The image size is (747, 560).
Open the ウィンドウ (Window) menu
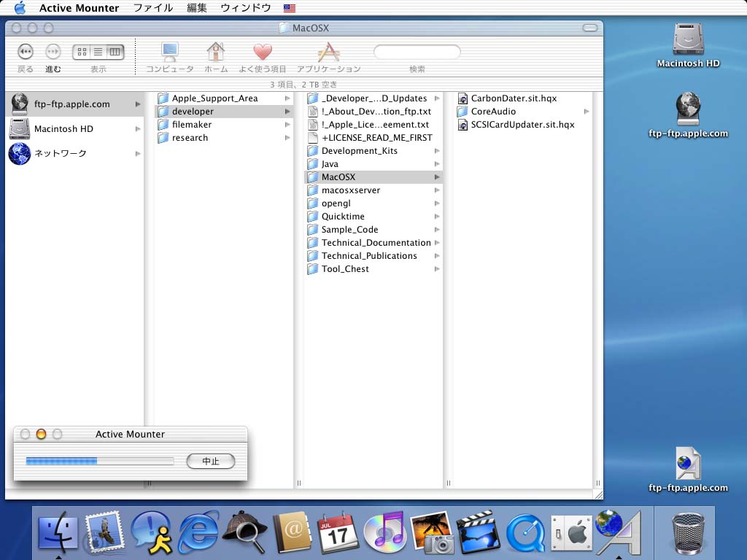pos(246,7)
